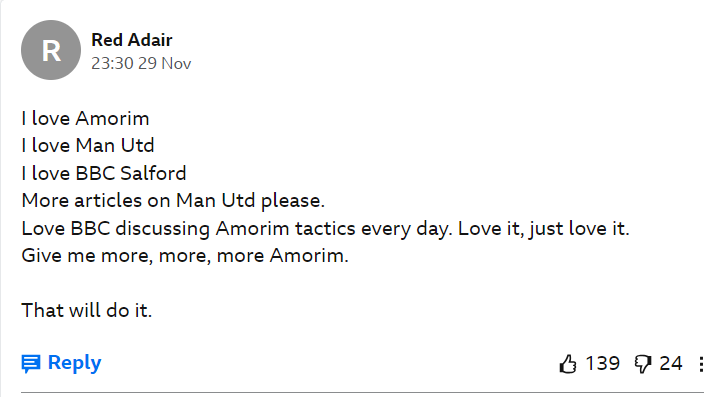721x397 pixels.
Task: Click the word 'Salford' in the comment
Action: pyautogui.click(x=153, y=173)
